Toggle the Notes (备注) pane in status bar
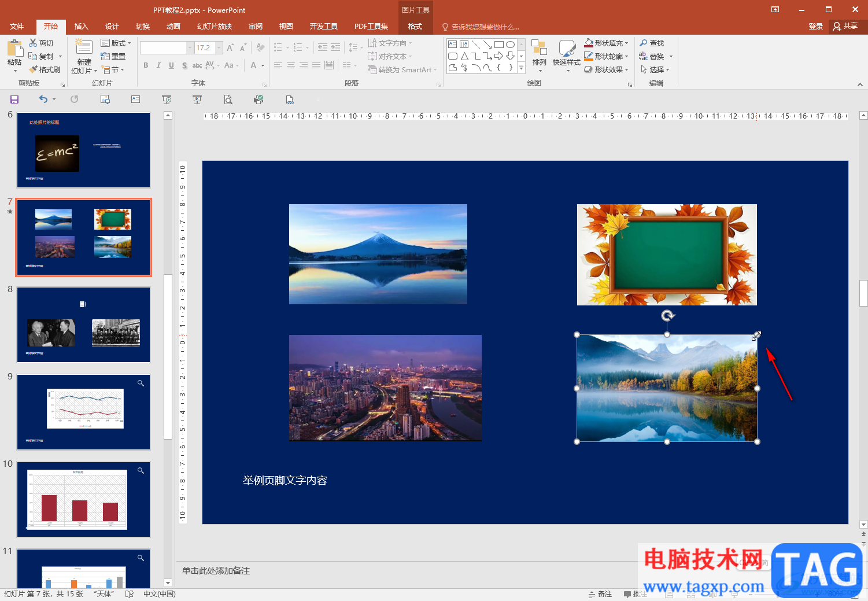The width and height of the screenshot is (868, 601). click(x=600, y=594)
